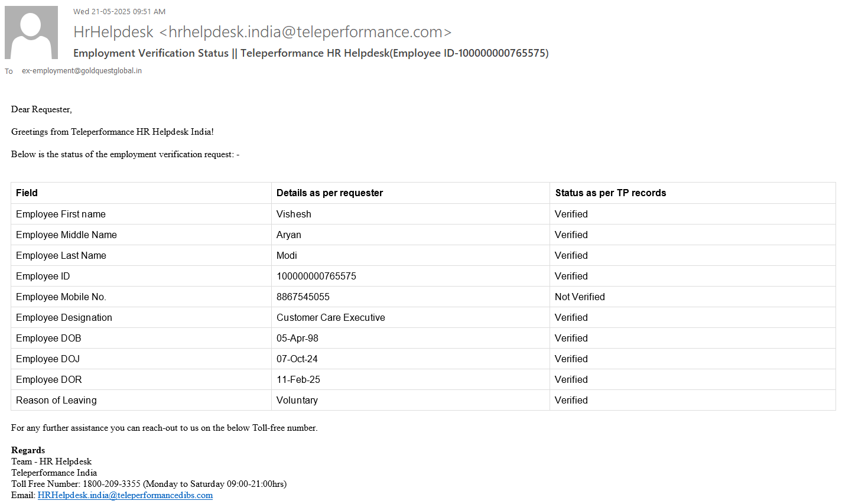The image size is (842, 504).
Task: Click the first name value Vishesh
Action: point(294,214)
